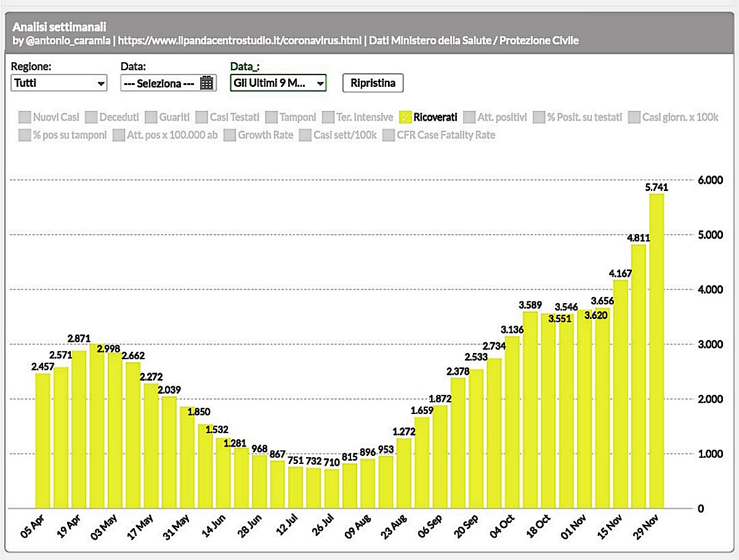Enable the Guariti series checkbox
739x560 pixels.
click(x=150, y=117)
